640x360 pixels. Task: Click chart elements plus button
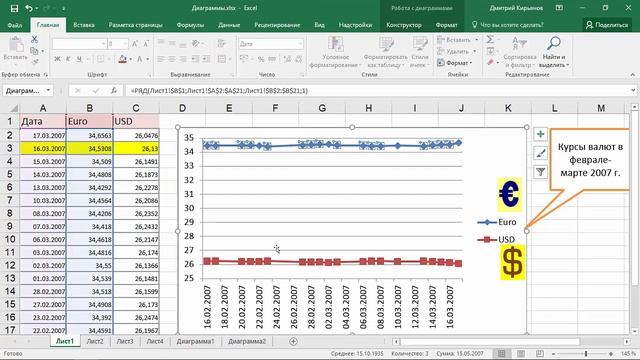(540, 134)
